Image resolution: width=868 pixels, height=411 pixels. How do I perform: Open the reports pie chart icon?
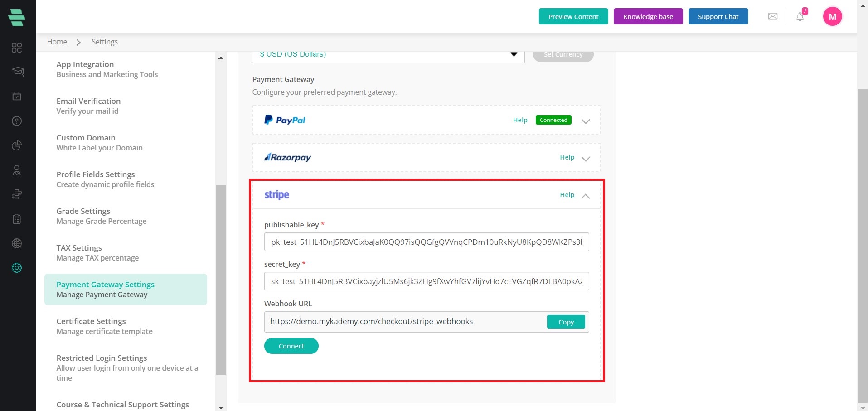coord(17,145)
